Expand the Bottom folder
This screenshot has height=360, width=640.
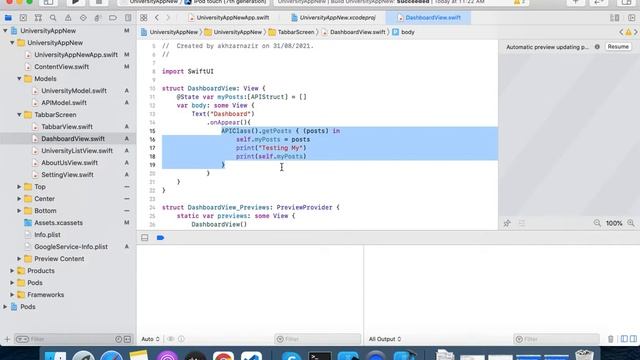click(x=19, y=211)
